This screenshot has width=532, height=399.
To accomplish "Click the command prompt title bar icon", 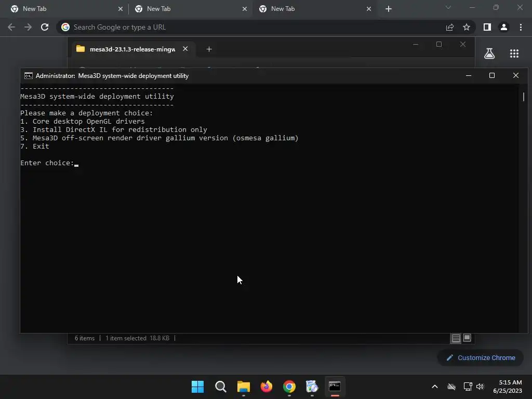I will point(29,76).
